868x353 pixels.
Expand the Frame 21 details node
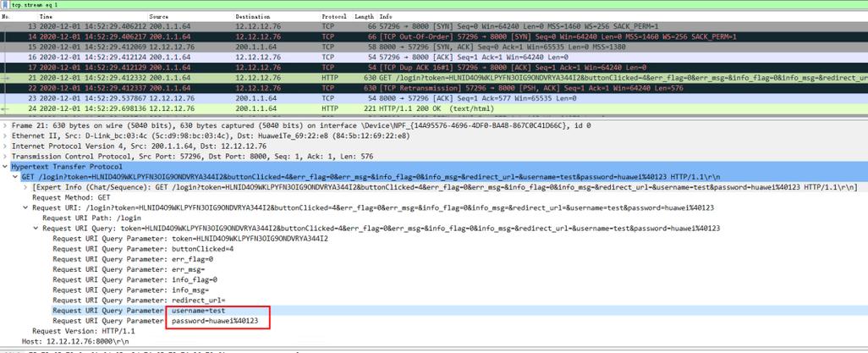pos(5,126)
